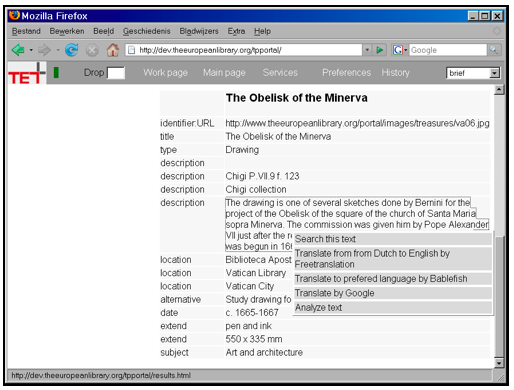Open the Extra menu

click(x=236, y=31)
